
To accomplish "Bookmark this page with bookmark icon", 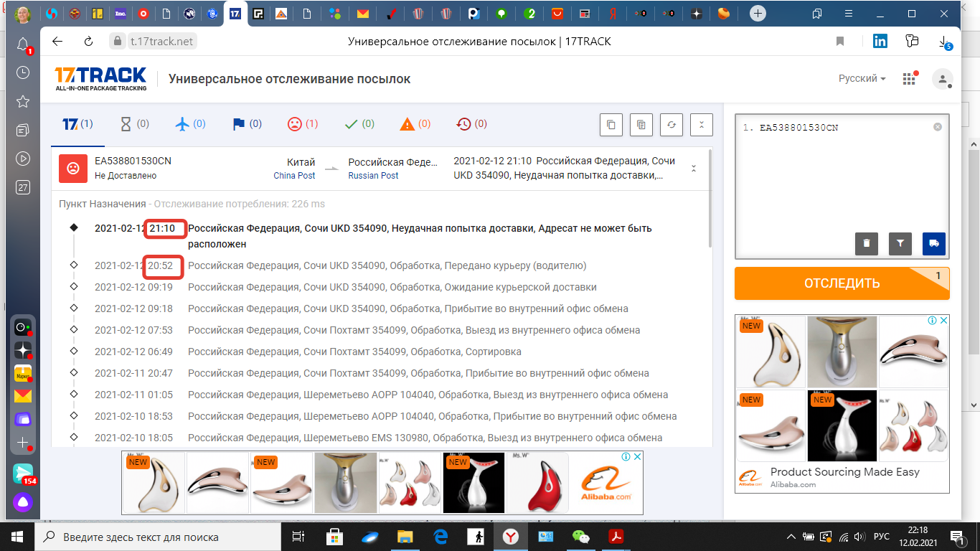I will tap(840, 42).
